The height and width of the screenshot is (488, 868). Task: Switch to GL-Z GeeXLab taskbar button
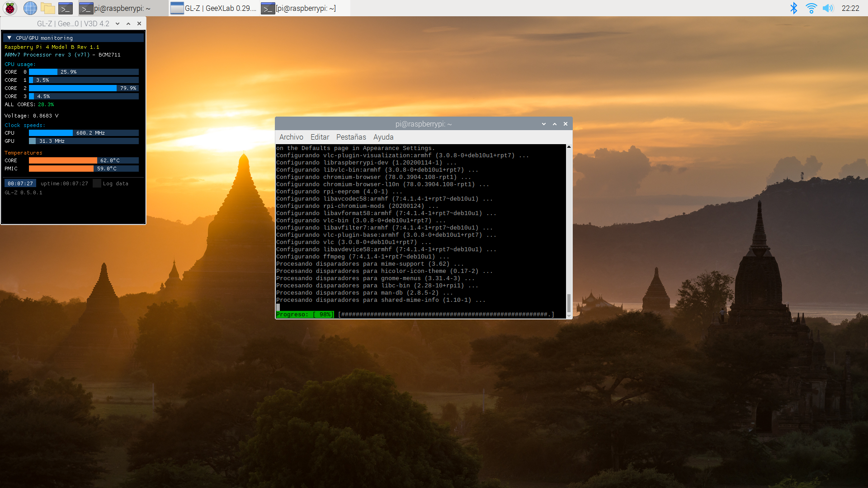[x=214, y=8]
